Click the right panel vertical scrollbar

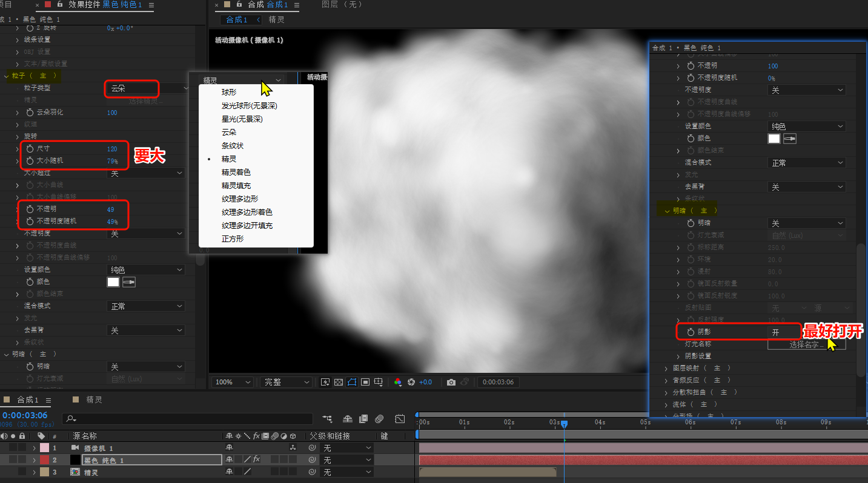click(x=860, y=309)
